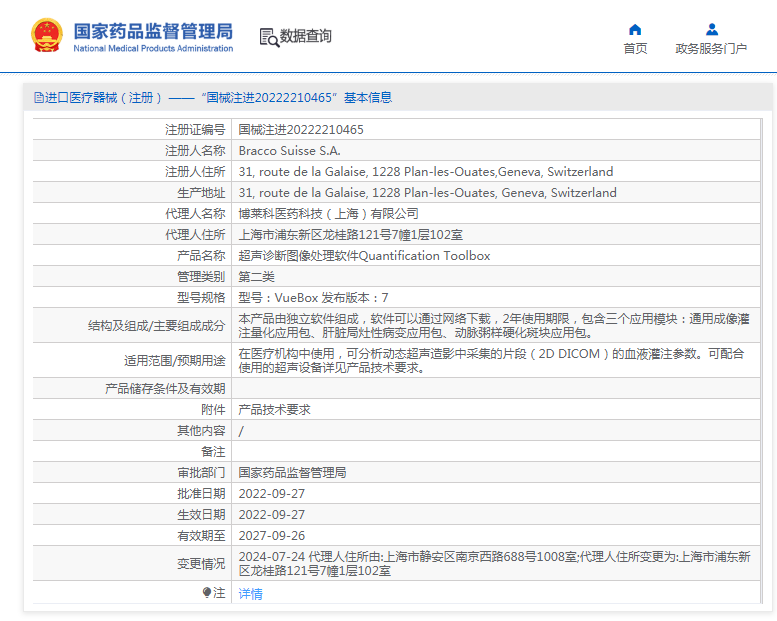The image size is (777, 621).
Task: Click 国家药品监督管理局 in 审批部门 row
Action: pos(292,473)
